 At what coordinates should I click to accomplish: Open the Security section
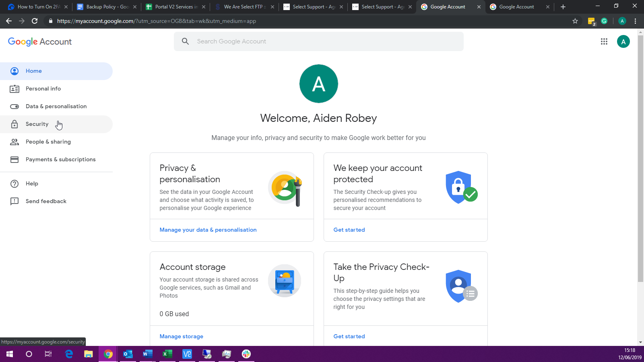point(56,124)
